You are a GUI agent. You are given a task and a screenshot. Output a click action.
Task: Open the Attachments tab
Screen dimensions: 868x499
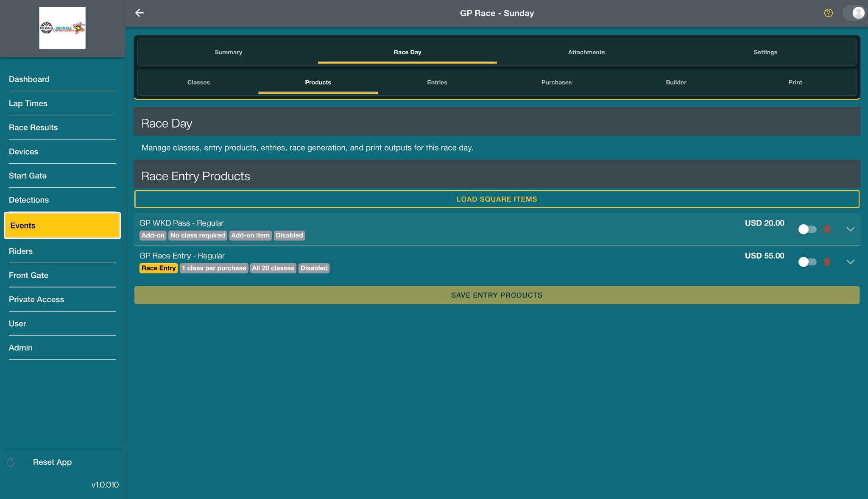click(586, 52)
